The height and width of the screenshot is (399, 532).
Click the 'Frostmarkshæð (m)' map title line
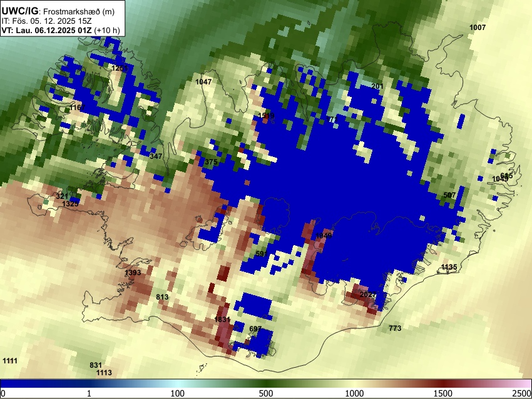pos(58,11)
